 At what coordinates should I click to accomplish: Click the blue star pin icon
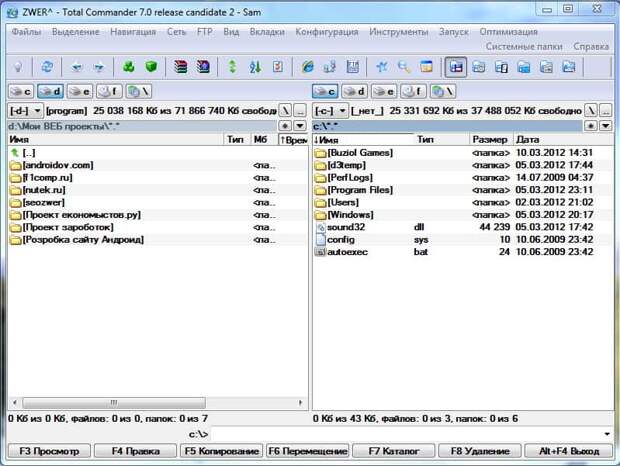tap(382, 67)
